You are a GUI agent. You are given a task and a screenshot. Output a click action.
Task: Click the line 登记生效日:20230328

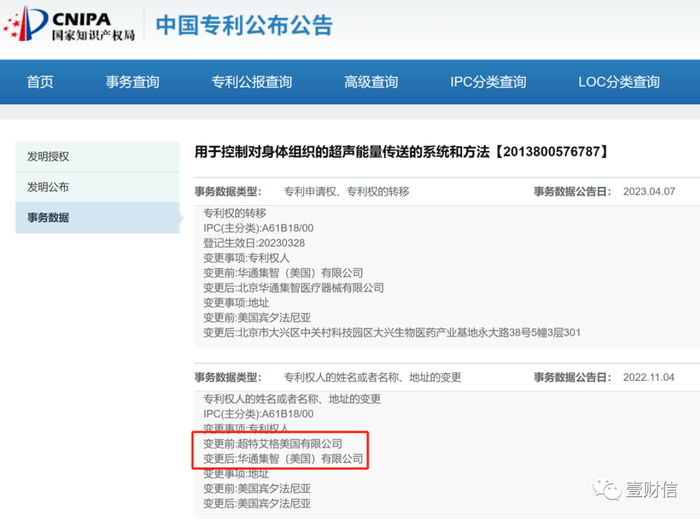pos(254,243)
